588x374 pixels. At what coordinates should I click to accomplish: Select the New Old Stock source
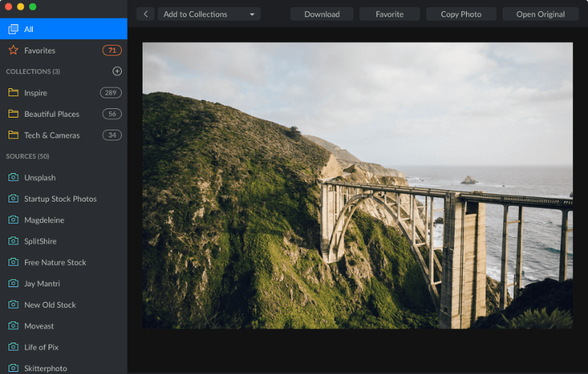(x=63, y=305)
